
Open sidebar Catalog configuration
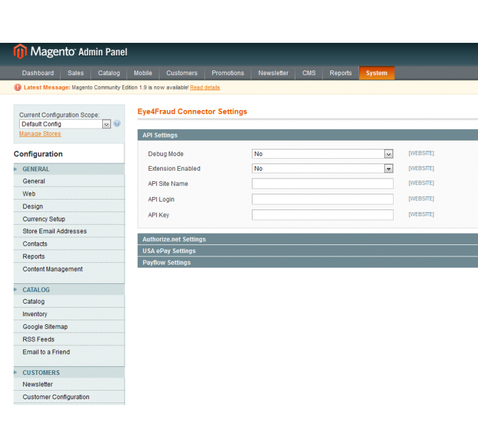[69, 302]
